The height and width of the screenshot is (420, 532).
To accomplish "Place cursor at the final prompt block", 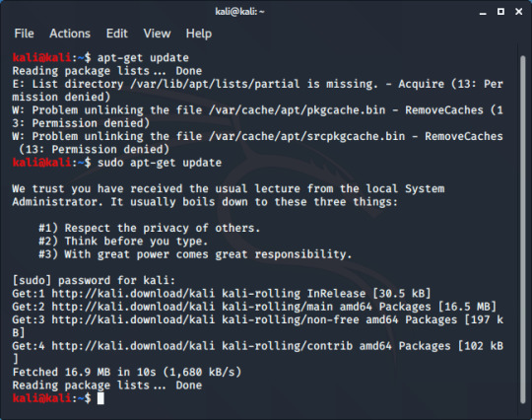I will [x=100, y=398].
